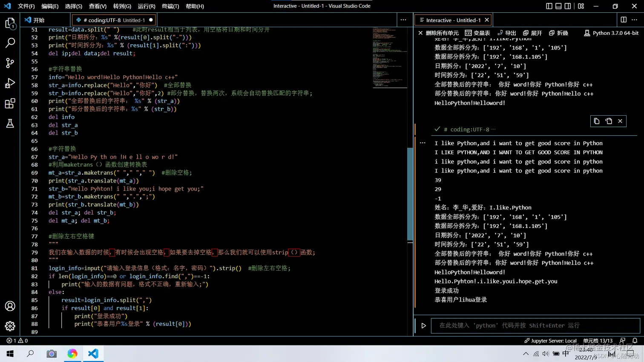Open the Testing flask view
The width and height of the screenshot is (644, 362).
pyautogui.click(x=10, y=123)
